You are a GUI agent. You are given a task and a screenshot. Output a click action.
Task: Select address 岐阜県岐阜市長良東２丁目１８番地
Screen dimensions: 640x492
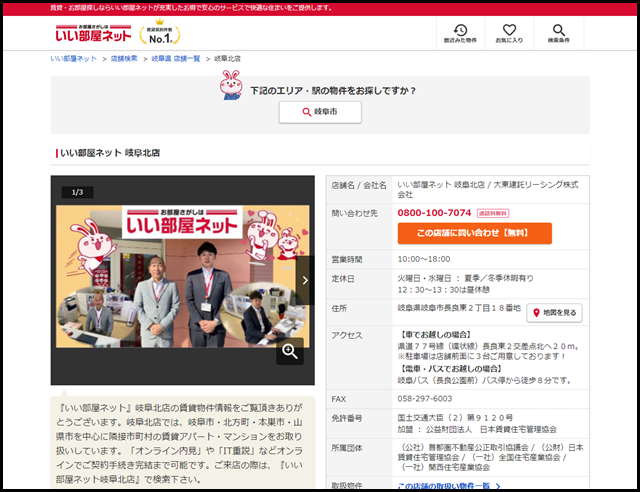tap(459, 308)
